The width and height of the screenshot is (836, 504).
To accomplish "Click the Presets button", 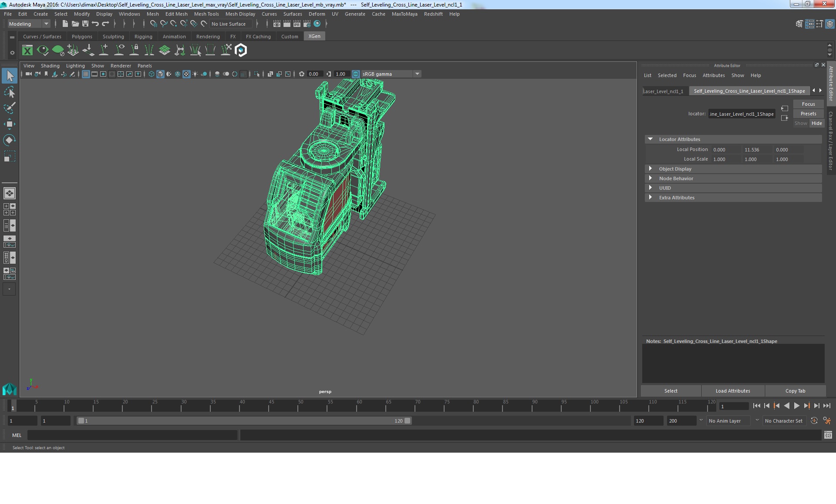I will (x=808, y=114).
